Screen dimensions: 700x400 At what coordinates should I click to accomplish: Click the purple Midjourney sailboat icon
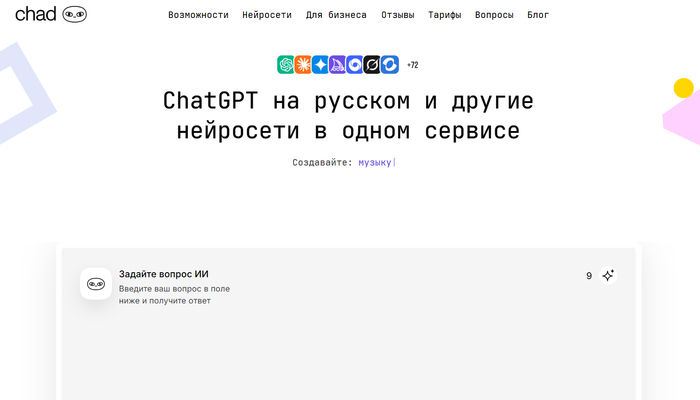coord(338,65)
